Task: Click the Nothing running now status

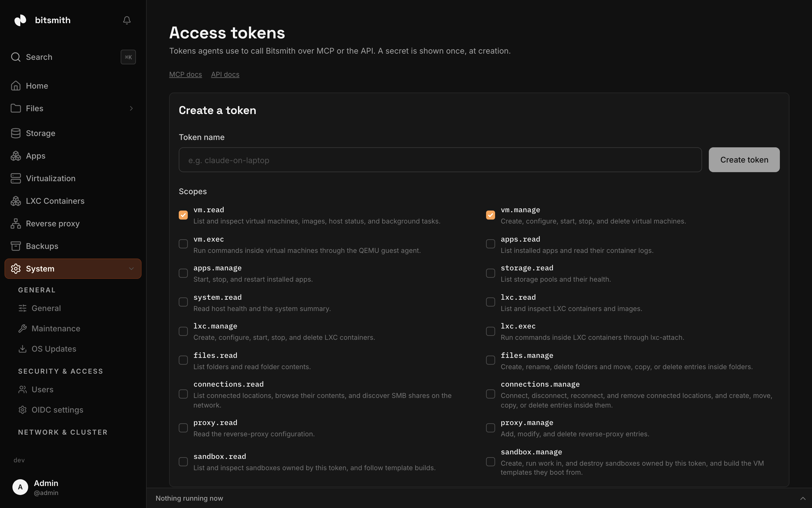Action: point(189,498)
